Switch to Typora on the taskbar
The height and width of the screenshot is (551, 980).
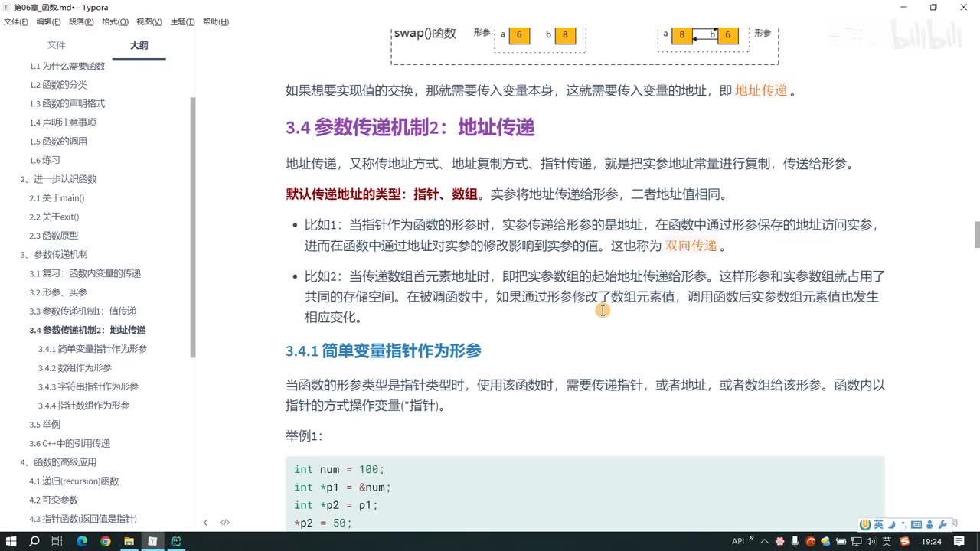click(x=152, y=541)
